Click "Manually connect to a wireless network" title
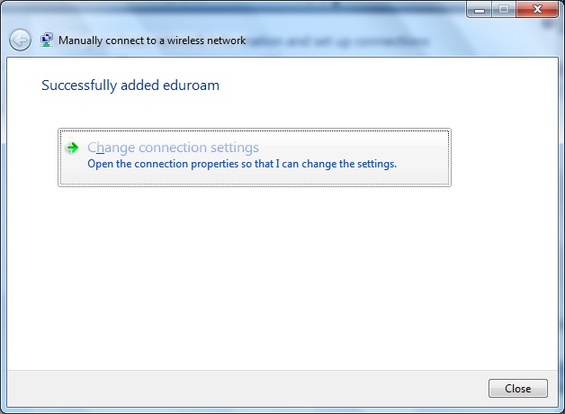This screenshot has height=414, width=565. pyautogui.click(x=152, y=40)
